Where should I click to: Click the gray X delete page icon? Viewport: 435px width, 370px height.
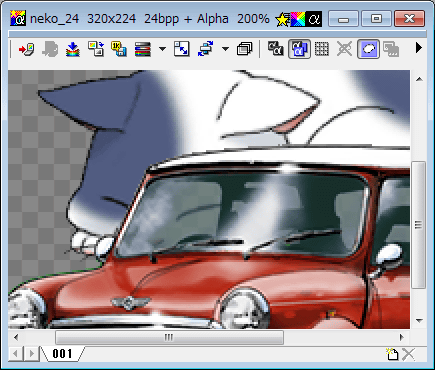408,354
